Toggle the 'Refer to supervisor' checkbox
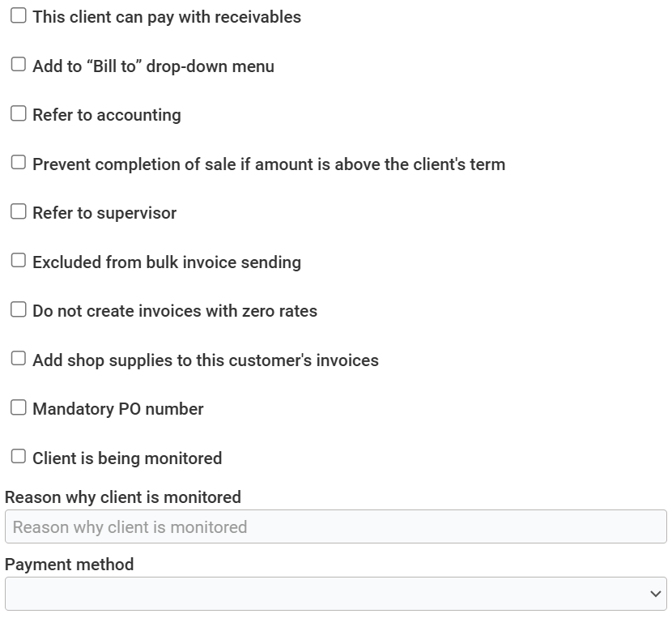Viewport: 672px width, 618px height. tap(18, 212)
